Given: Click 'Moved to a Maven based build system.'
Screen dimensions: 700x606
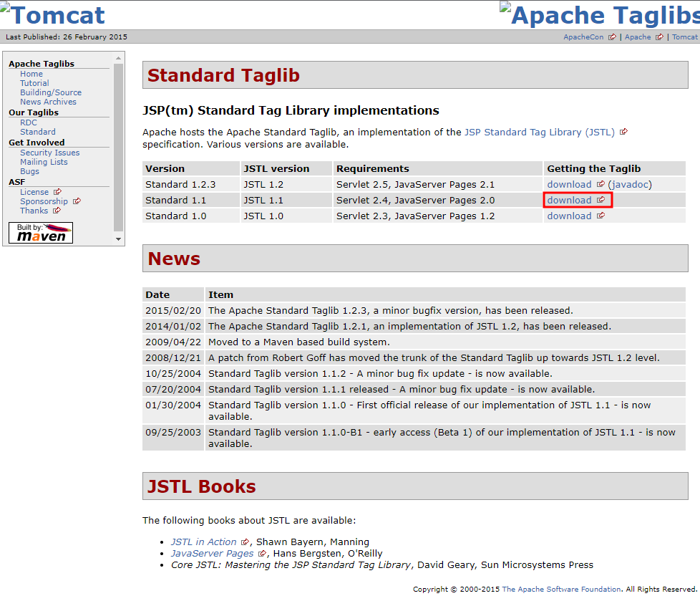Looking at the screenshot, I should coord(299,342).
